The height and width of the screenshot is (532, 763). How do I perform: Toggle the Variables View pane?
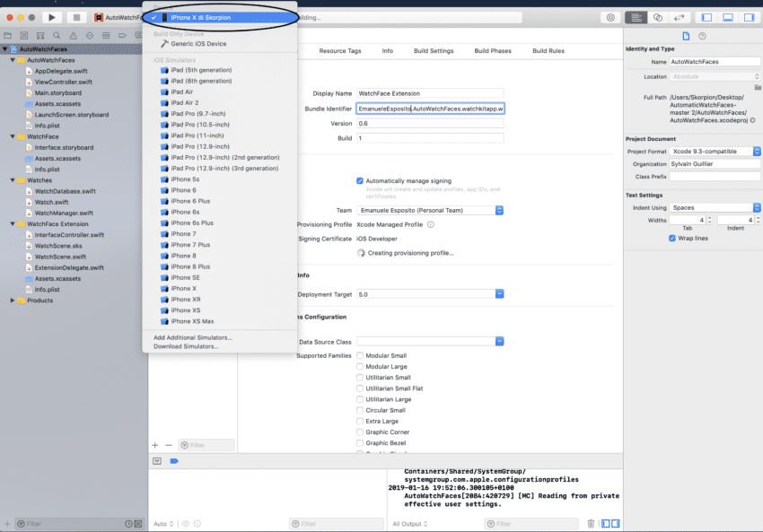tap(605, 524)
